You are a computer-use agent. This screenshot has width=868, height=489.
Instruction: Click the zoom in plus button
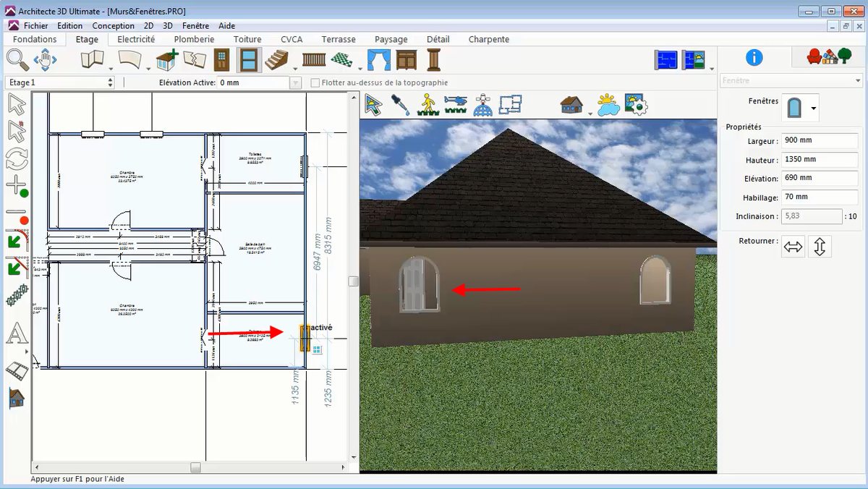(17, 185)
